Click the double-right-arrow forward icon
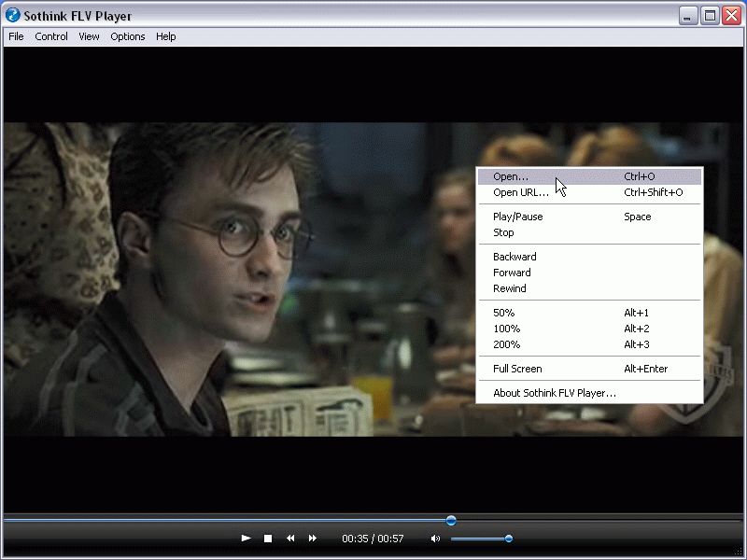The image size is (747, 560). tap(313, 539)
